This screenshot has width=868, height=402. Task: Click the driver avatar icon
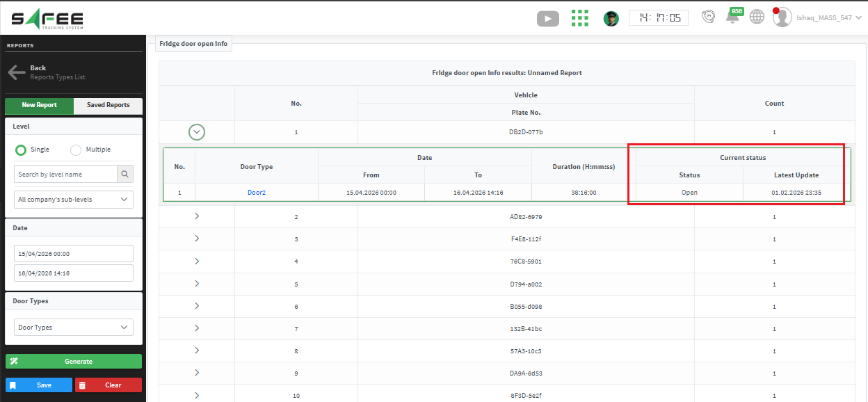(x=611, y=19)
